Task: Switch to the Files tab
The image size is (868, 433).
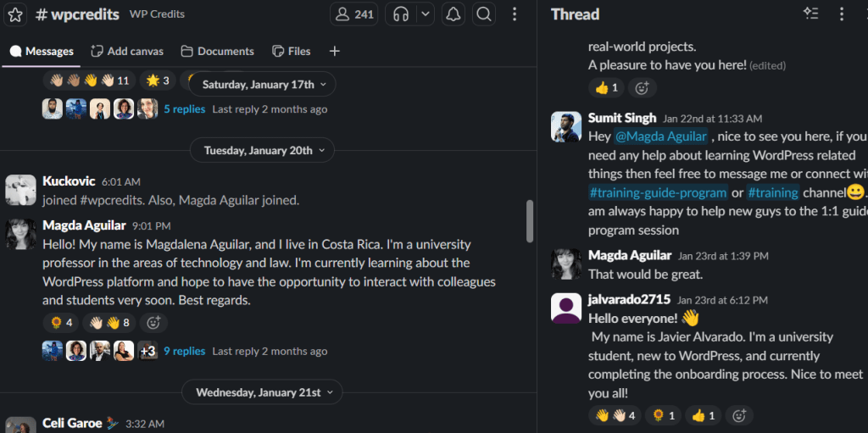Action: pyautogui.click(x=291, y=51)
